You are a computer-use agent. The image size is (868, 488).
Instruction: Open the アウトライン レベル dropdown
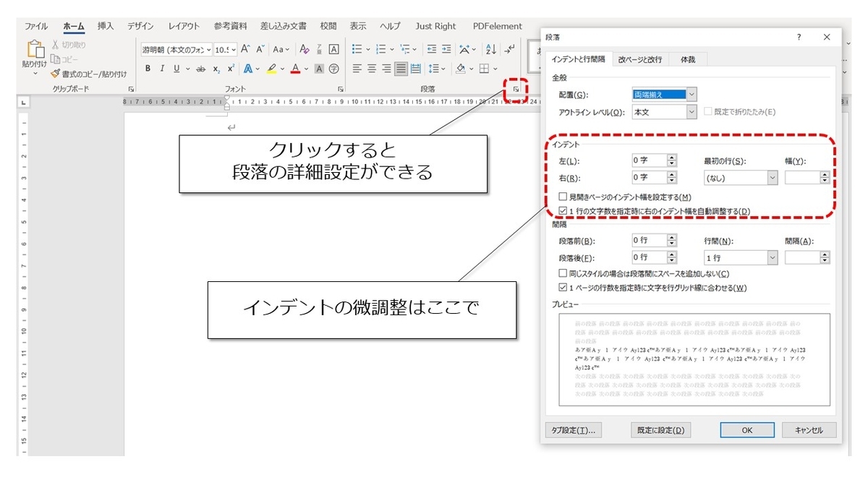[692, 112]
